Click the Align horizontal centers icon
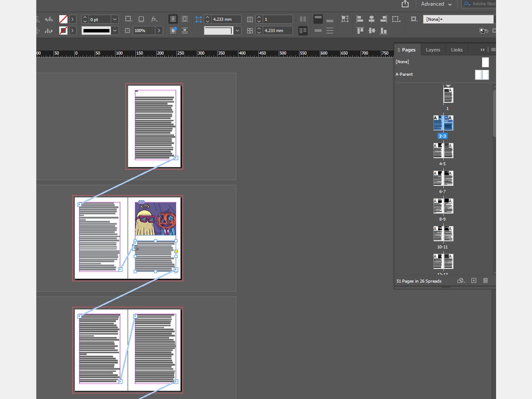 point(371,19)
